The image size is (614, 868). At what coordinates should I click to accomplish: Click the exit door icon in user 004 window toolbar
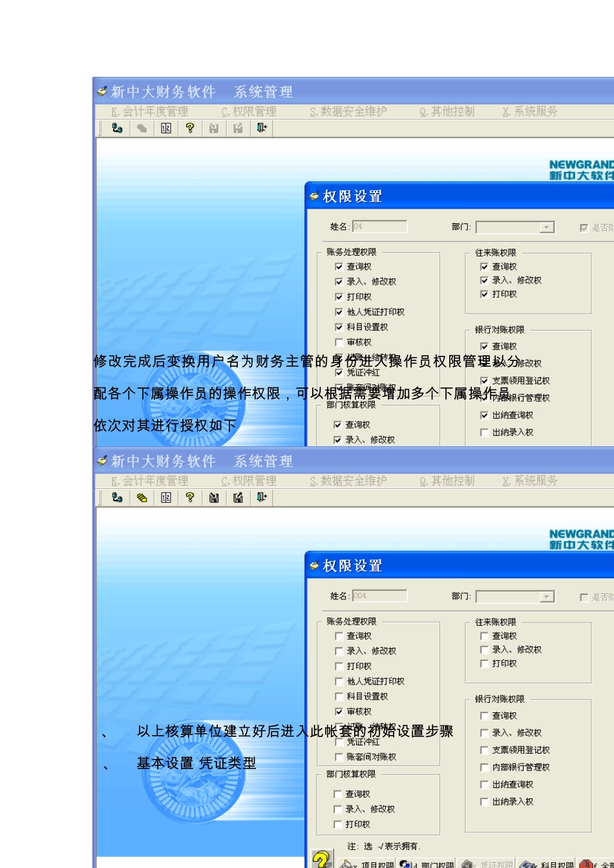tap(262, 498)
